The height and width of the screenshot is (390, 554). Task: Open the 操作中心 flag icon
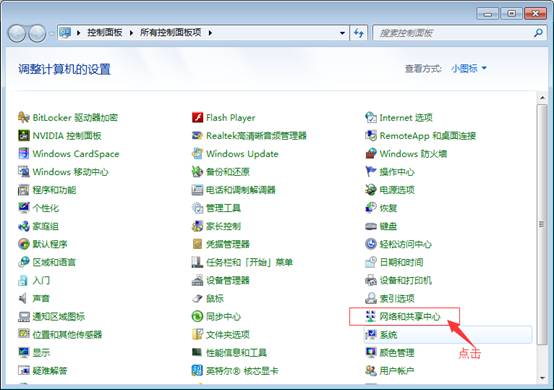(371, 172)
